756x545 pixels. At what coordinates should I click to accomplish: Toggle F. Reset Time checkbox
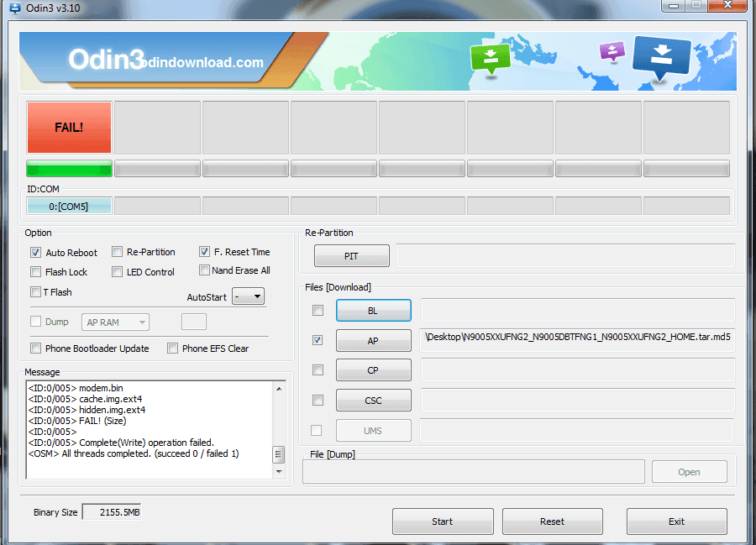coord(204,252)
